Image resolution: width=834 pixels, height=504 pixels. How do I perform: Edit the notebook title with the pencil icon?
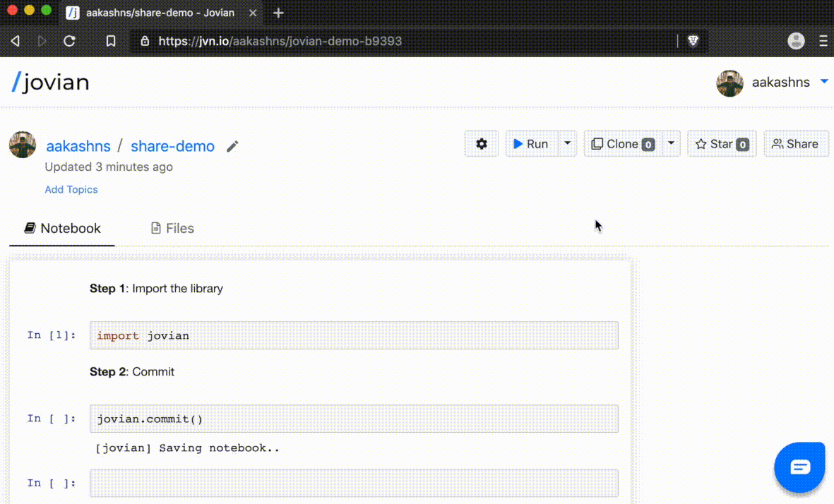point(232,146)
